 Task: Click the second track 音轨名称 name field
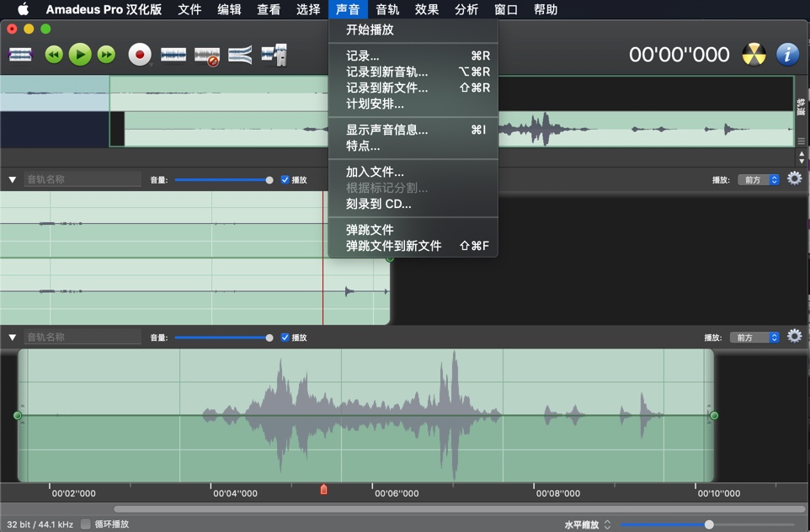point(83,337)
